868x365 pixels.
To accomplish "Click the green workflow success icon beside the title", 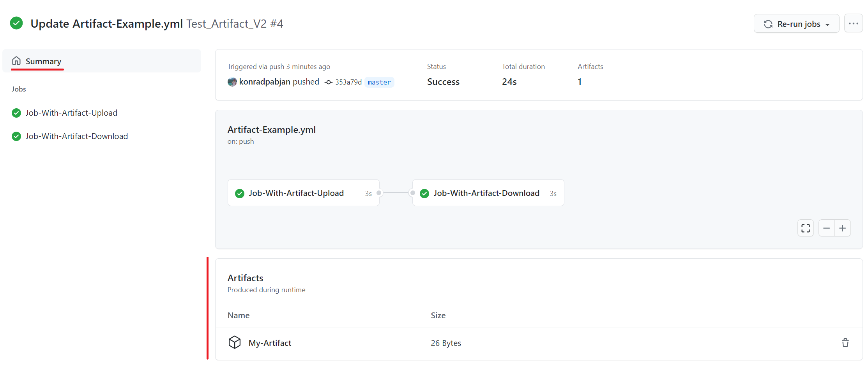I will tap(16, 23).
